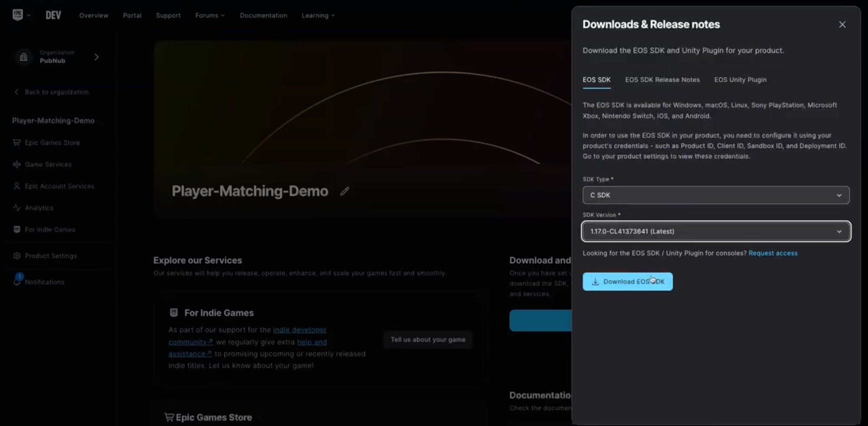Click the Epic Games Store cart icon
The image size is (868, 426).
tap(16, 142)
